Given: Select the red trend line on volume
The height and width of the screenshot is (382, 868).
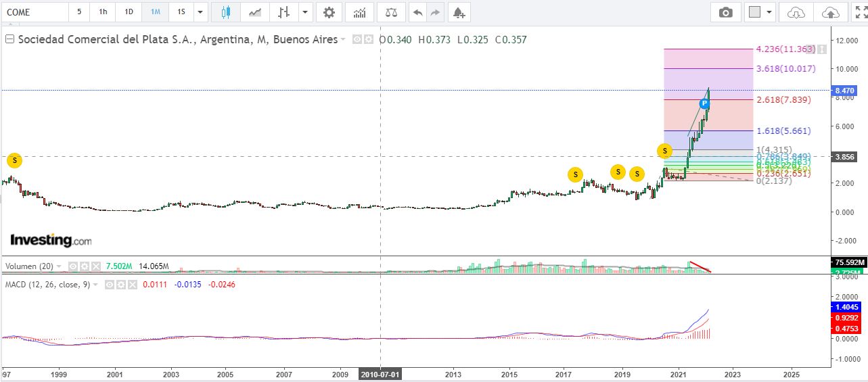Looking at the screenshot, I should [x=700, y=266].
